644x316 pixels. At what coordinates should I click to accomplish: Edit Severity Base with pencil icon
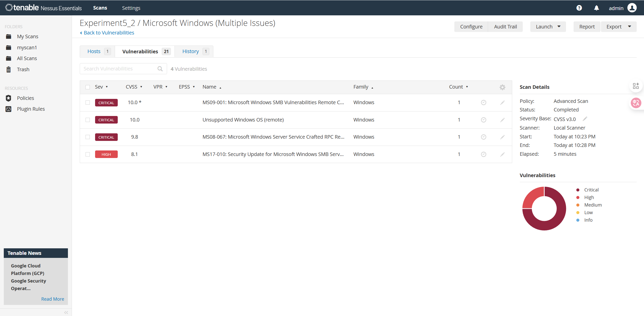pyautogui.click(x=585, y=119)
